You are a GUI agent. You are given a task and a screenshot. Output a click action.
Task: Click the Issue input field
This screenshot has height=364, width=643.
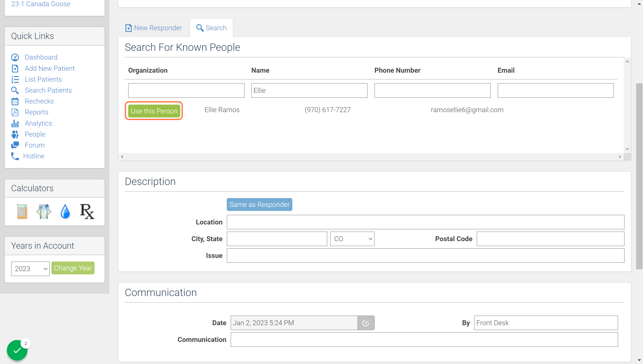[426, 256]
